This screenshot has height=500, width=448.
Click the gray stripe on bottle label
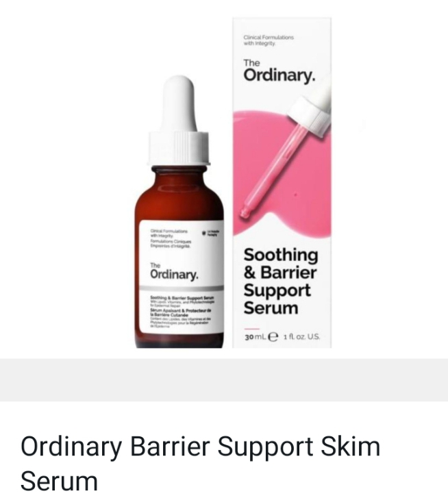point(182,288)
